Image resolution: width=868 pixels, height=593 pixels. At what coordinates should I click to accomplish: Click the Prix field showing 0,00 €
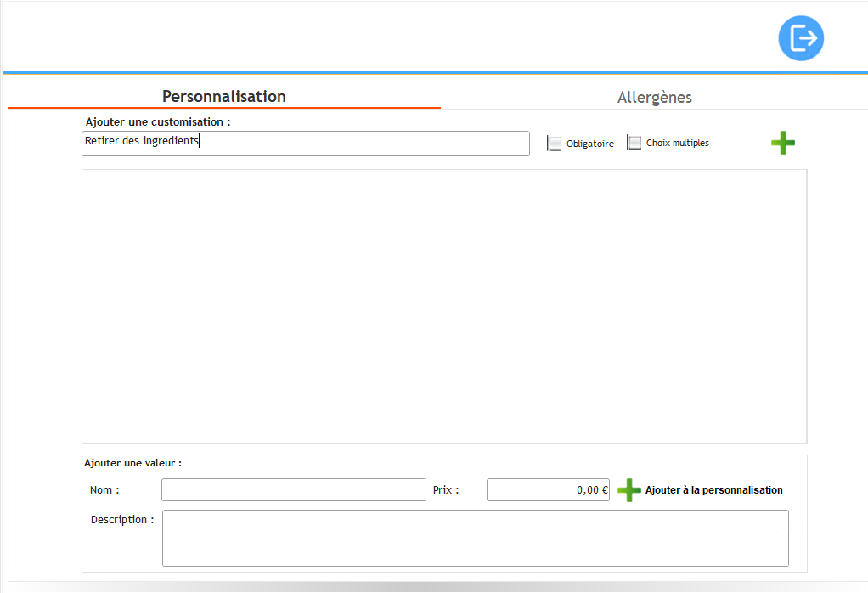[x=548, y=490]
